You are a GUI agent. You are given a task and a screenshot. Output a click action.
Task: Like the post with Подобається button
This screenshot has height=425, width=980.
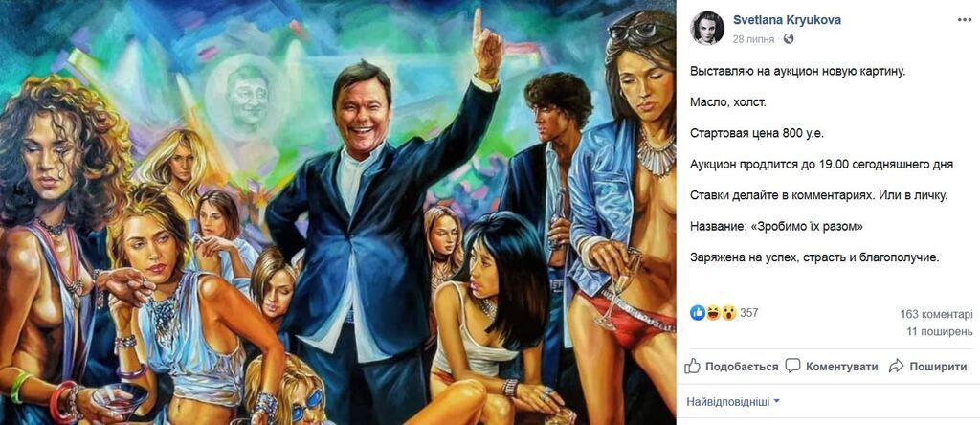point(731,367)
